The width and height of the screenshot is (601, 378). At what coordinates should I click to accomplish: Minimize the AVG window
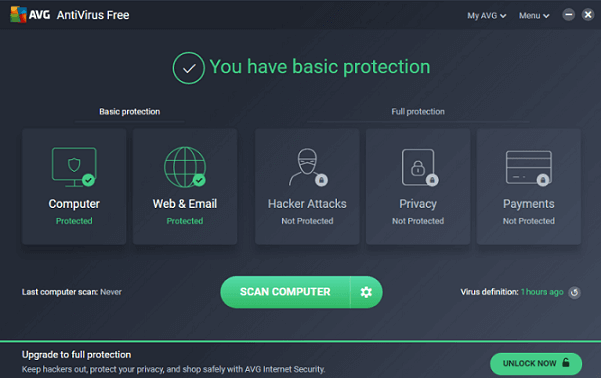click(x=568, y=15)
